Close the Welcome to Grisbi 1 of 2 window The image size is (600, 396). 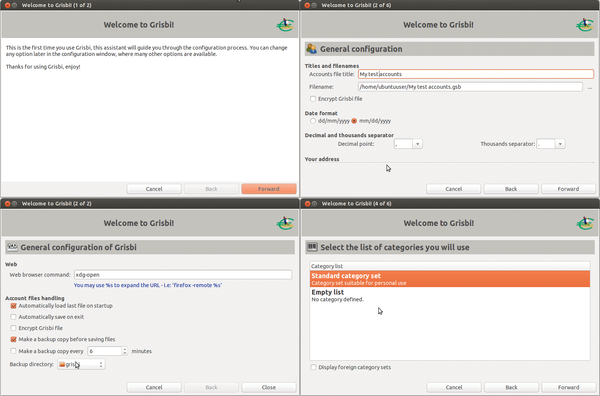coord(7,5)
